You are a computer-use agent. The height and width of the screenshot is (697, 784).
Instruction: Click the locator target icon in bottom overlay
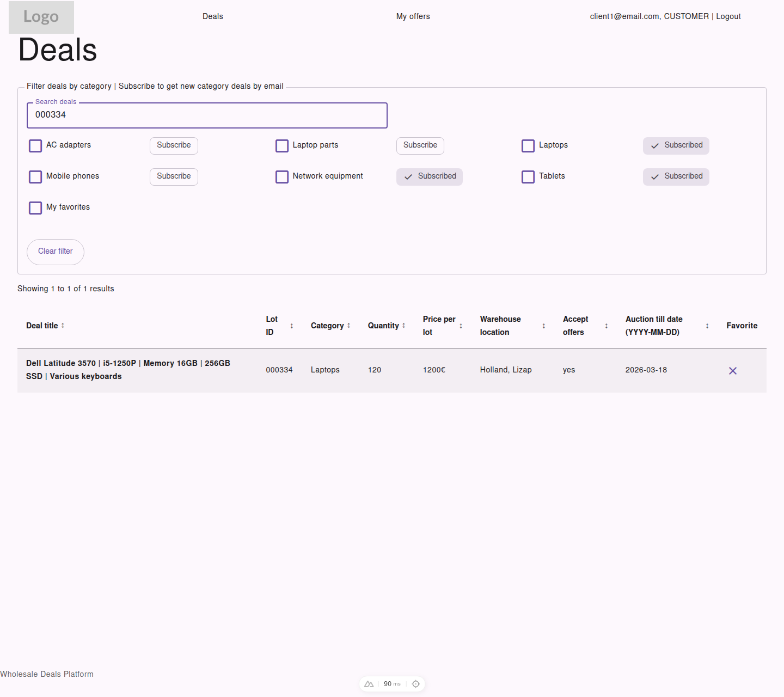[415, 683]
